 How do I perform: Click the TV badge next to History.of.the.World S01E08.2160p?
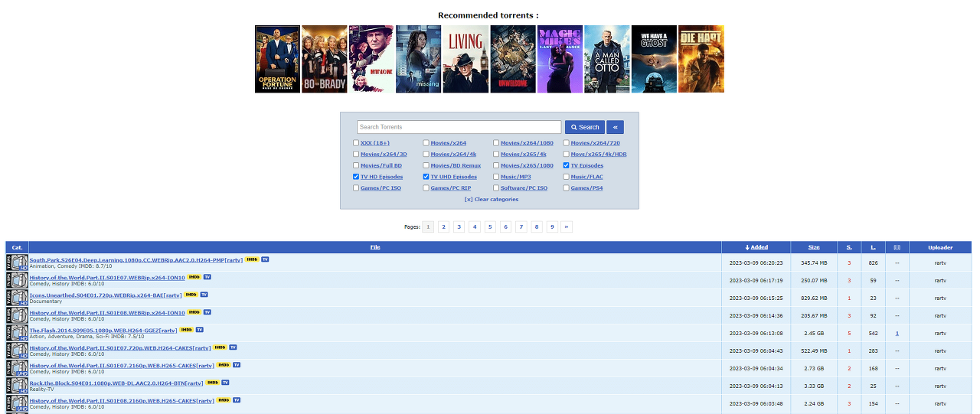tap(237, 400)
